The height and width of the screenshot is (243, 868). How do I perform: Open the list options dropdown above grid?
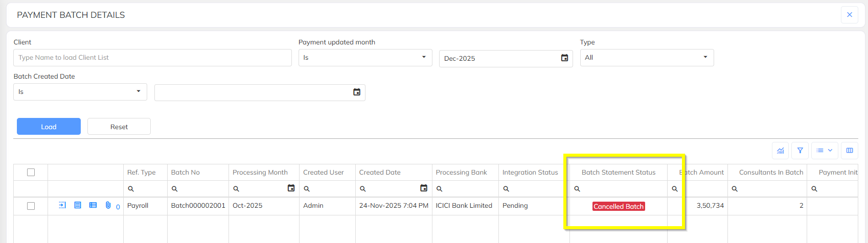(825, 151)
